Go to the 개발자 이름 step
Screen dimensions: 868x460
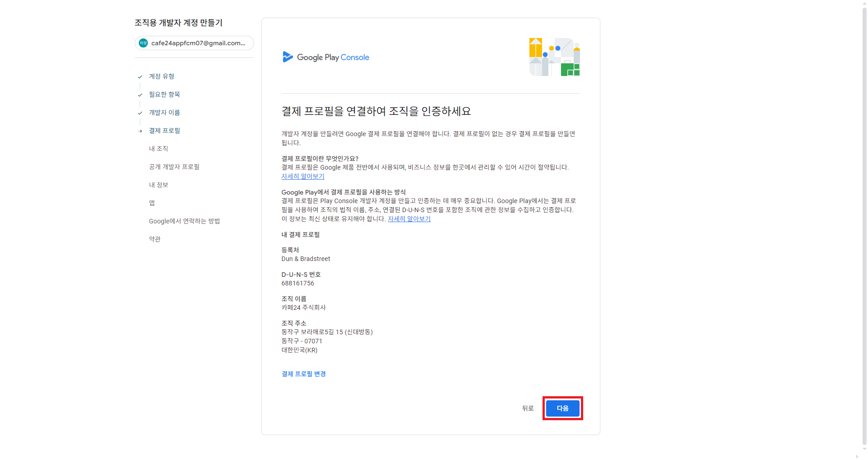165,112
